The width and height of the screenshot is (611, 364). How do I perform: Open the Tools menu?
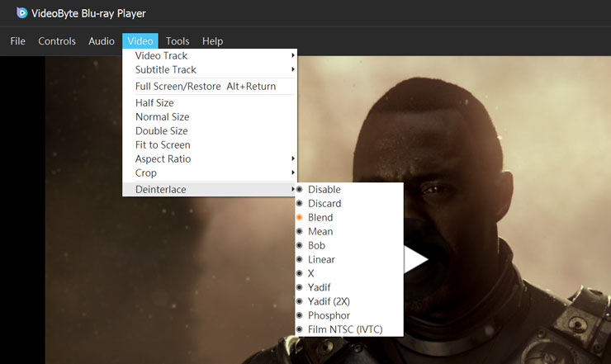pos(178,41)
